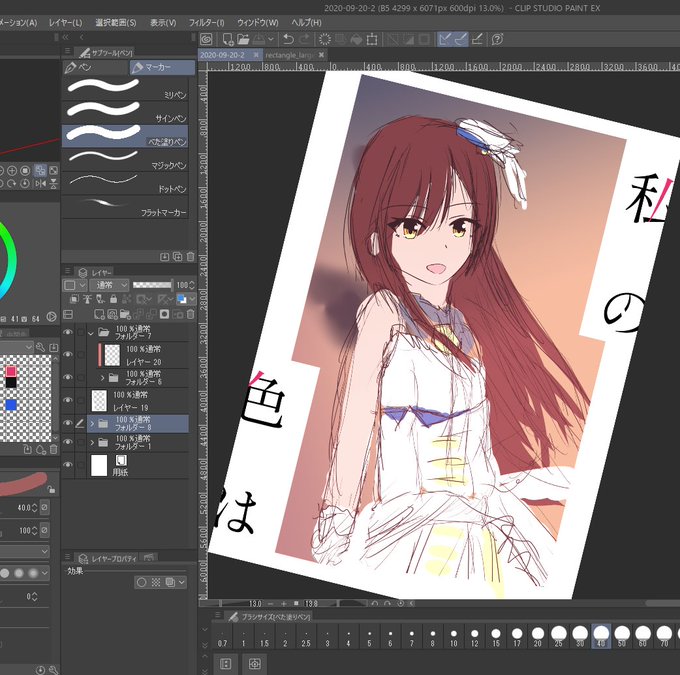Select the ミリペン sub tool
The width and height of the screenshot is (680, 675).
click(x=125, y=89)
